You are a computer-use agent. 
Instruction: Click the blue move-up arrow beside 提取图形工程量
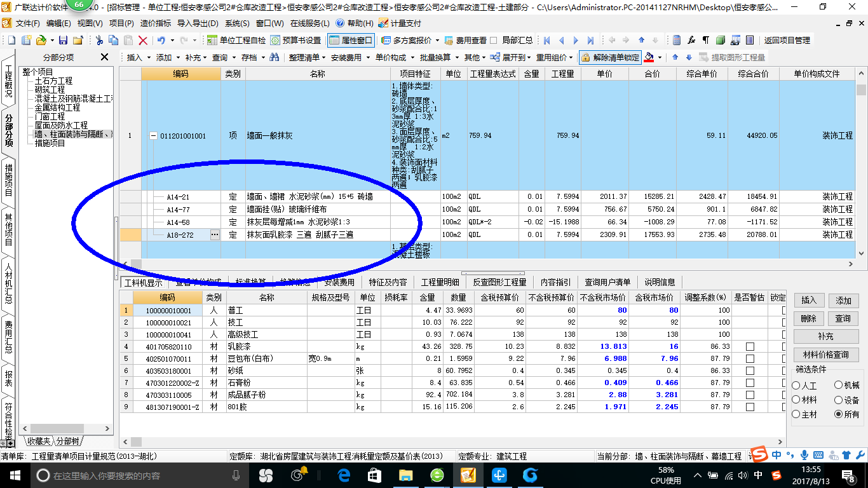676,57
